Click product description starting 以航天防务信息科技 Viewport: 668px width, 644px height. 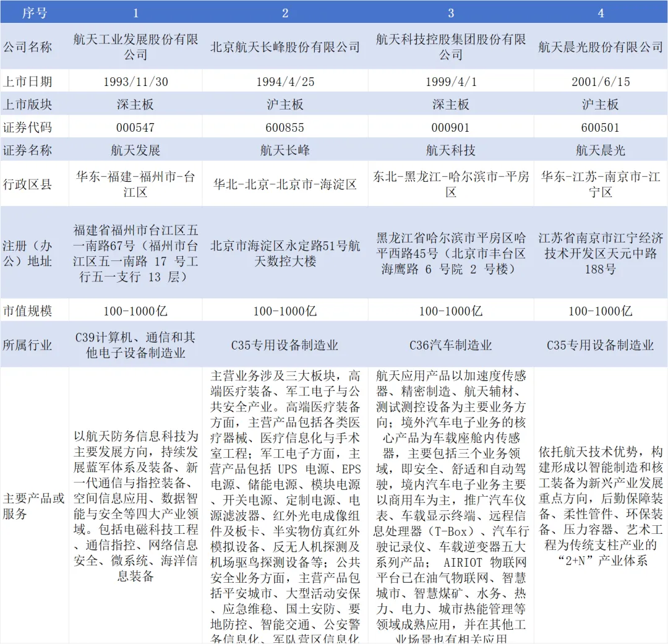click(x=135, y=505)
